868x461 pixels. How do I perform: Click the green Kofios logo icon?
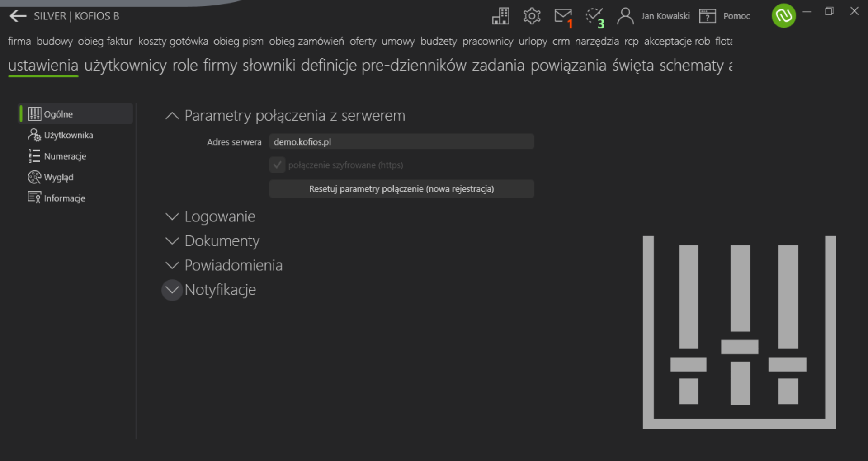coord(783,16)
